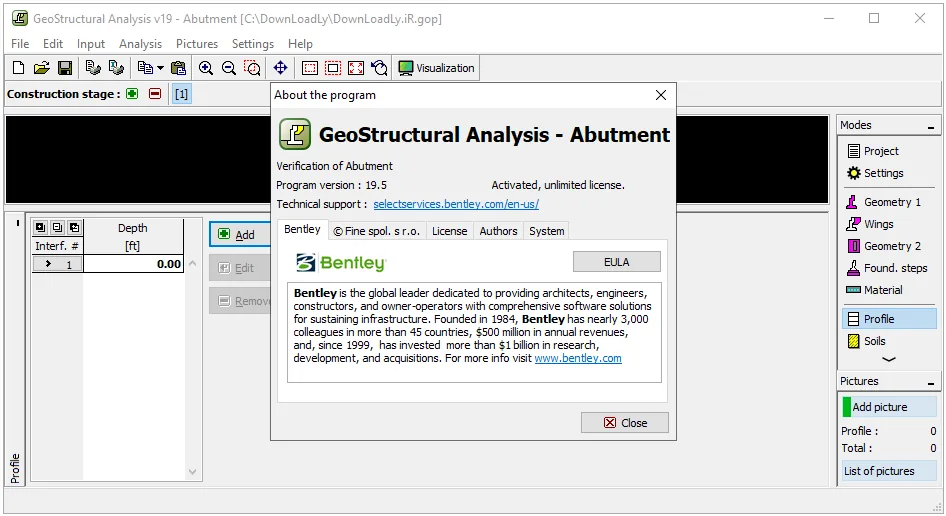The height and width of the screenshot is (516, 946).
Task: Open the Analysis menu
Action: click(141, 43)
